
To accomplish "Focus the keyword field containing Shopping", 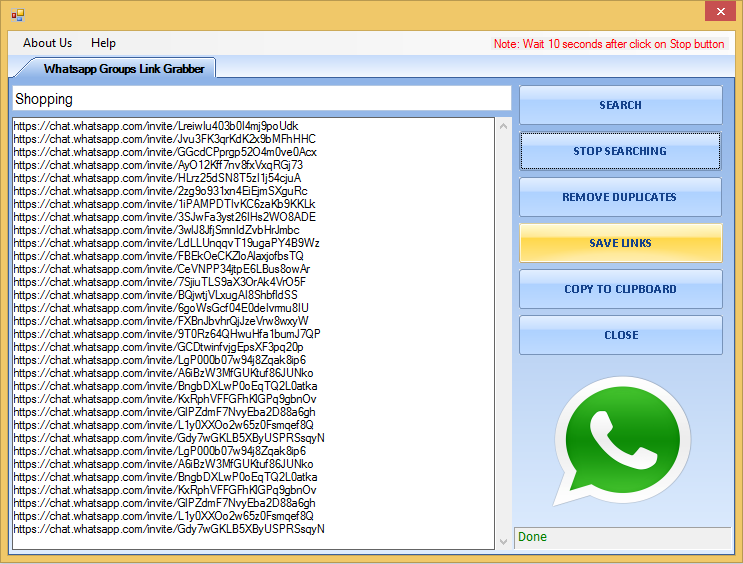I will pos(262,99).
